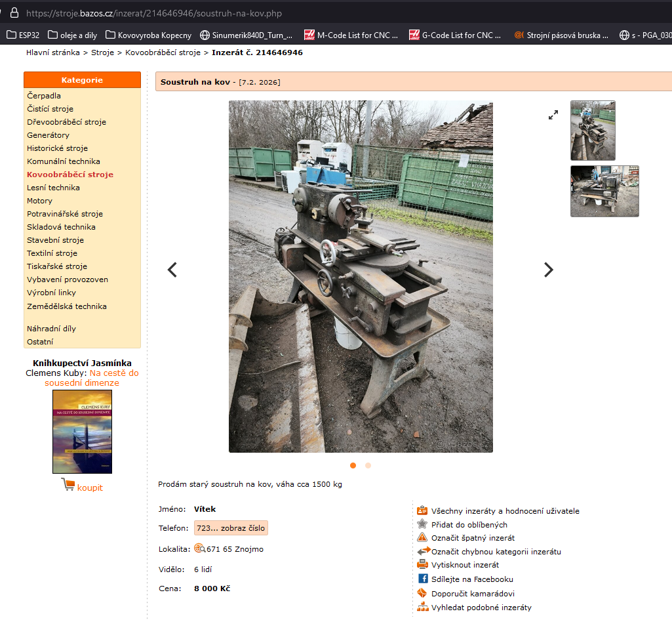Click the star icon to add favorite
Image resolution: width=672 pixels, height=620 pixels.
[x=423, y=524]
